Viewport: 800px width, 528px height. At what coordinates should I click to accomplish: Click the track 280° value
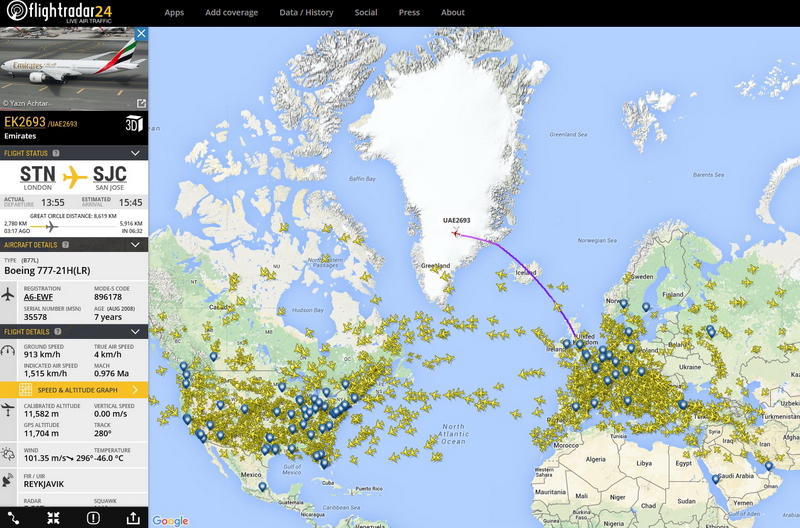click(103, 433)
